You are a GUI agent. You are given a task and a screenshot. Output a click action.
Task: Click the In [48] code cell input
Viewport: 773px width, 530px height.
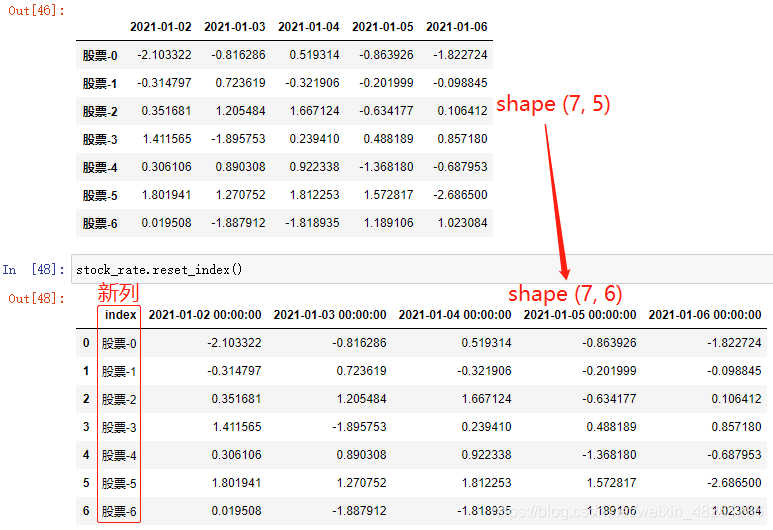pyautogui.click(x=422, y=269)
